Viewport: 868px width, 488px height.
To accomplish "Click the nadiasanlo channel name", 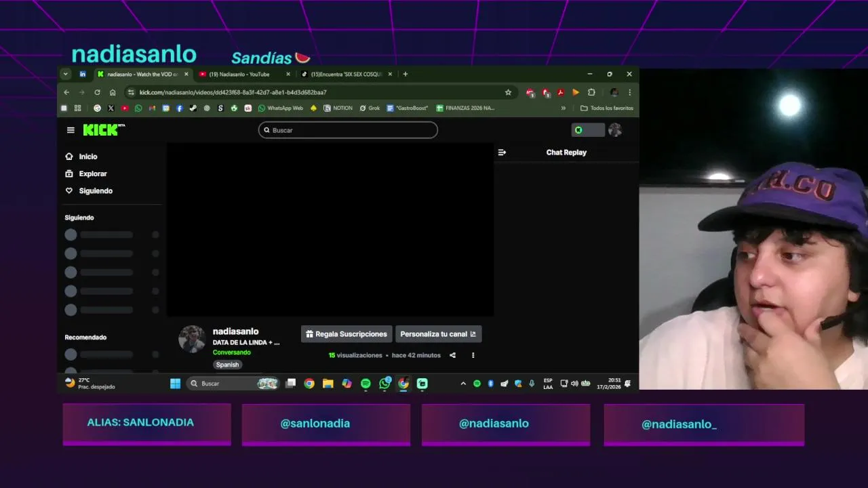I will [x=235, y=331].
